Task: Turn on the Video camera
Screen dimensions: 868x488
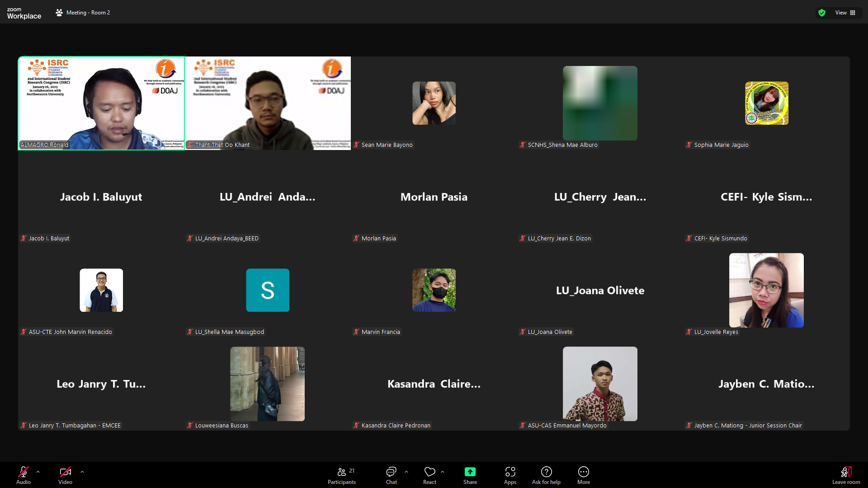Action: [x=65, y=472]
